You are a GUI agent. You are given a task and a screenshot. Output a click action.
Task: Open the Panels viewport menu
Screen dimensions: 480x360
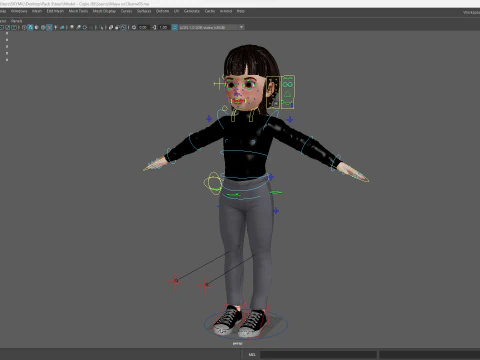tap(16, 21)
